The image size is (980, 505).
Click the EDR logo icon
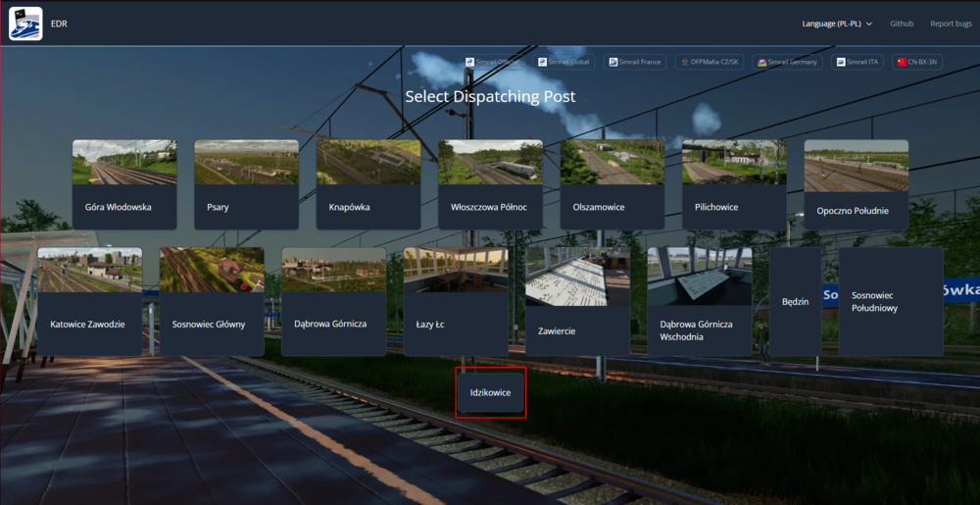pyautogui.click(x=25, y=23)
